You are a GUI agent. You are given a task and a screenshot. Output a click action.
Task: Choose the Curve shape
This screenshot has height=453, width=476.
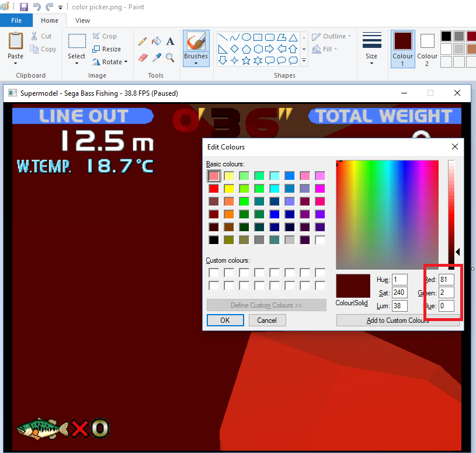coord(235,37)
